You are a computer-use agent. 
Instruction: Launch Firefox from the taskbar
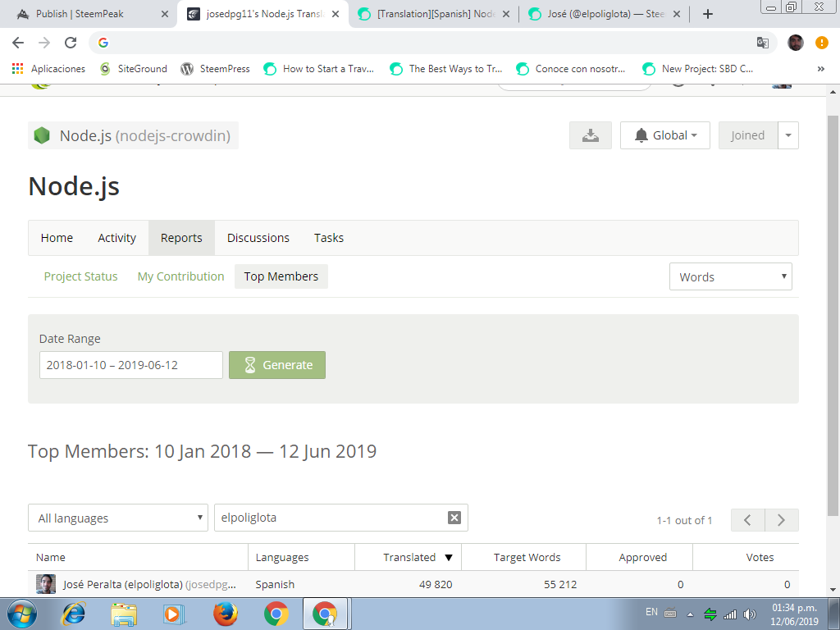tap(225, 614)
